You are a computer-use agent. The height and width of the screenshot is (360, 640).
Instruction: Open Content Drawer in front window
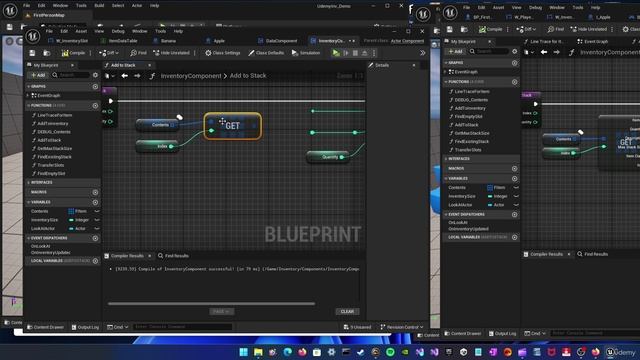(45, 327)
